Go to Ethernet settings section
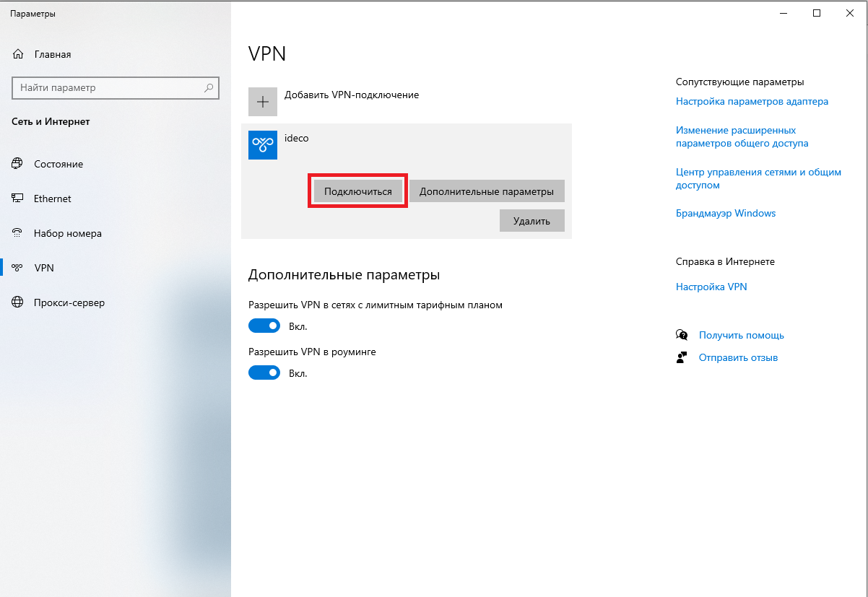 click(x=53, y=199)
